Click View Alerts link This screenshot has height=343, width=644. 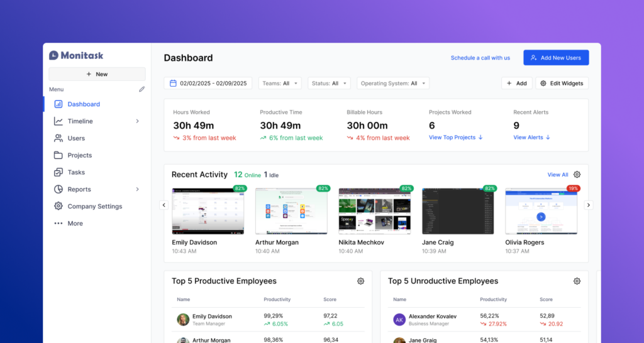click(531, 138)
